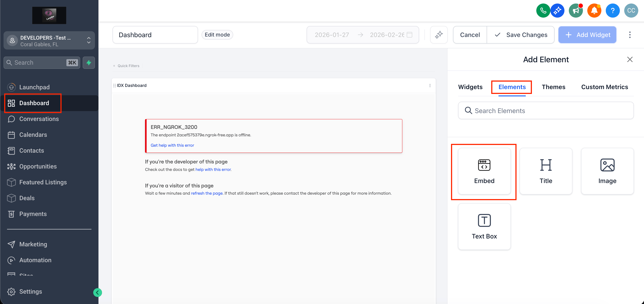Add a Text Box element
644x304 pixels.
[484, 226]
